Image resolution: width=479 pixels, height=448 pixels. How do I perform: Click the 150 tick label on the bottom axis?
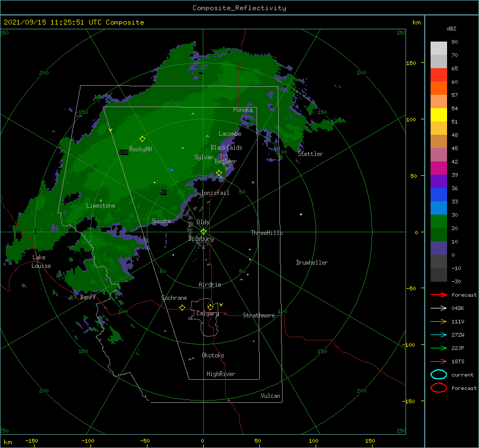[370, 441]
